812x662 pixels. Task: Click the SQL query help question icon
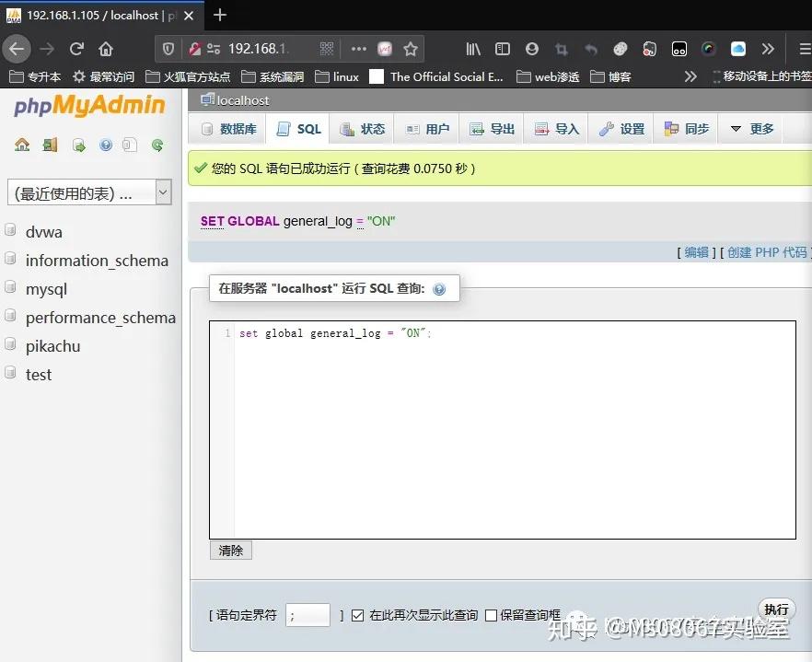pyautogui.click(x=439, y=289)
